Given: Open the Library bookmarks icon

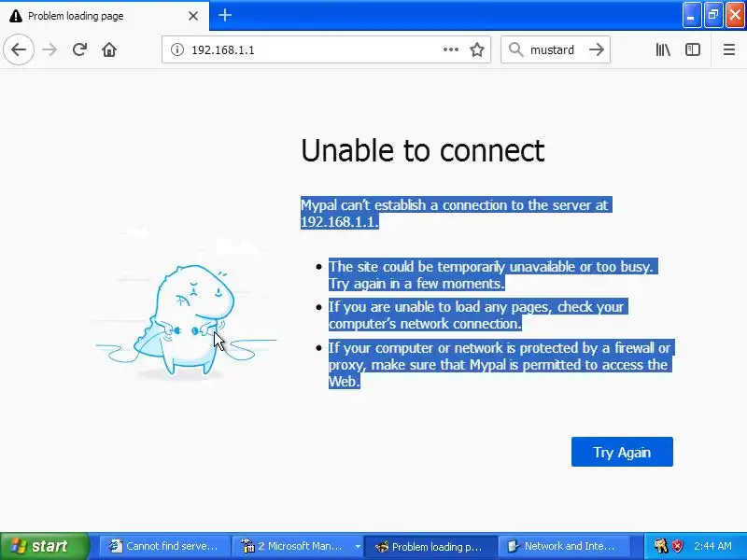Looking at the screenshot, I should click(663, 49).
